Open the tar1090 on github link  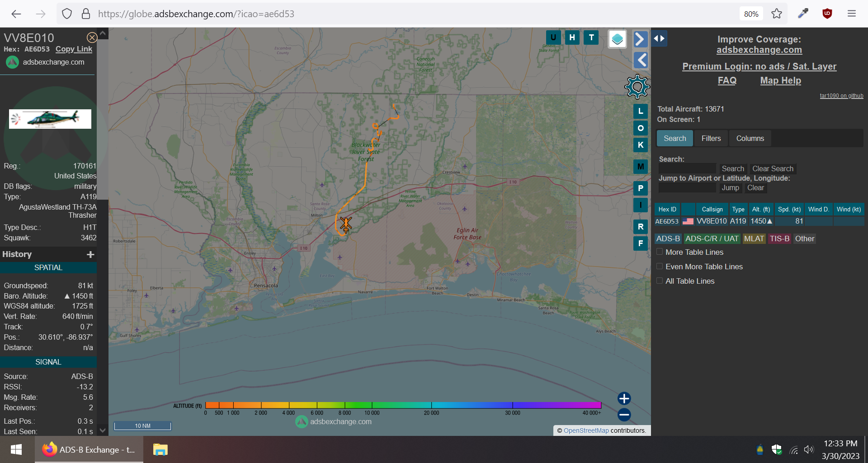click(841, 96)
